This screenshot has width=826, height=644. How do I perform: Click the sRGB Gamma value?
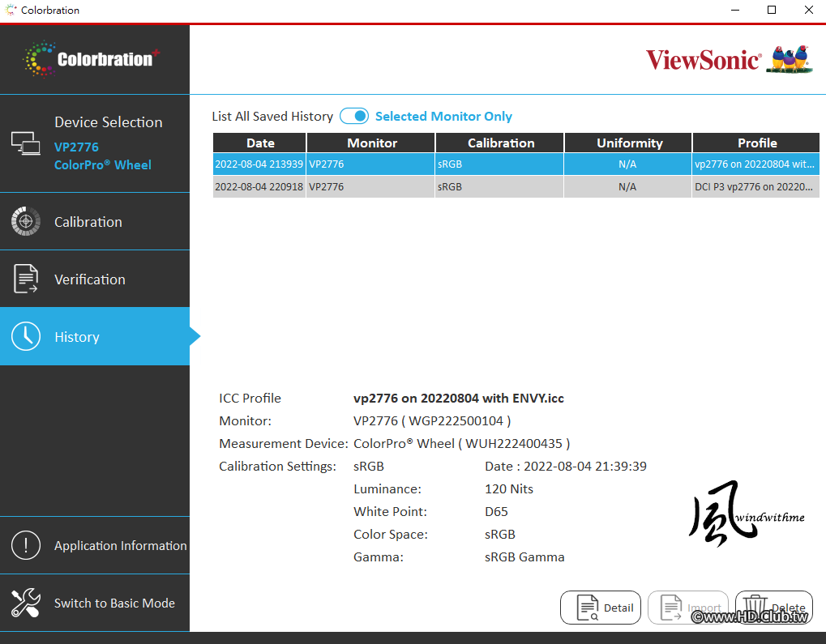[x=524, y=557]
